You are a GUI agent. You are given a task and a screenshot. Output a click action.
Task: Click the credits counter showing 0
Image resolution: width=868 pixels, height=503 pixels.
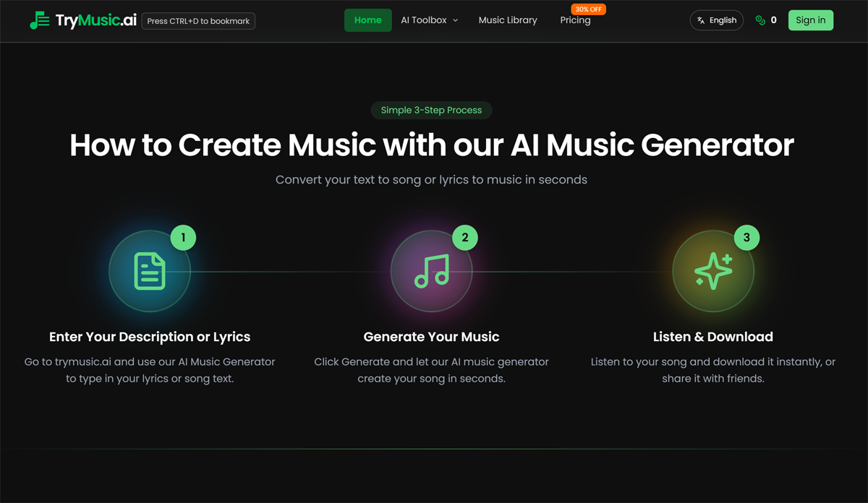(x=767, y=20)
